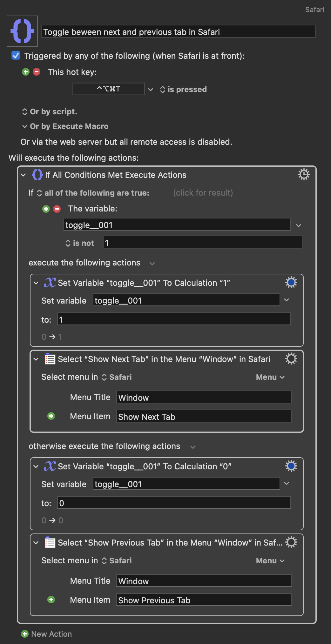Change app popup 'Safari' in Show Next Tab action
Image resolution: width=331 pixels, height=644 pixels.
pos(117,377)
